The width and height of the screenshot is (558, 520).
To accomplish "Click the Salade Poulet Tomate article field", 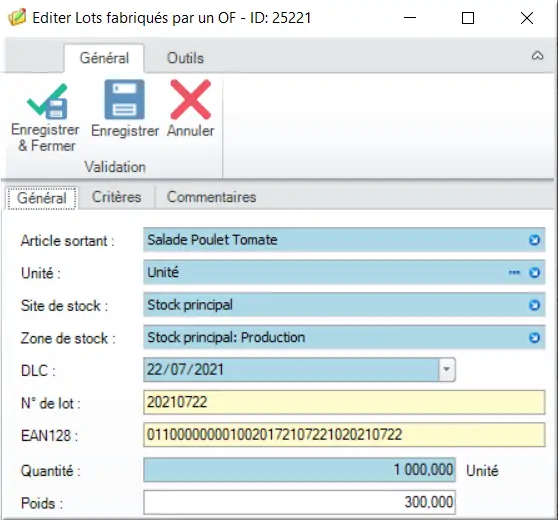I will tap(344, 240).
